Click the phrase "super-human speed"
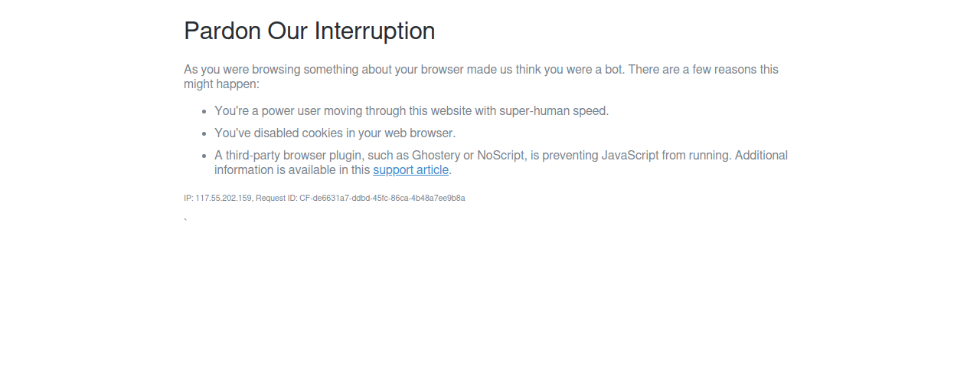980x368 pixels. click(554, 111)
